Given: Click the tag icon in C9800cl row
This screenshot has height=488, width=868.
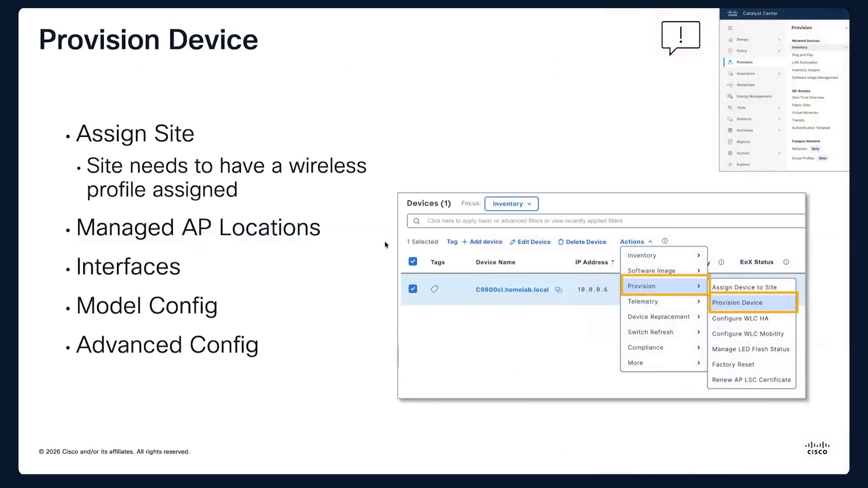Looking at the screenshot, I should [434, 289].
